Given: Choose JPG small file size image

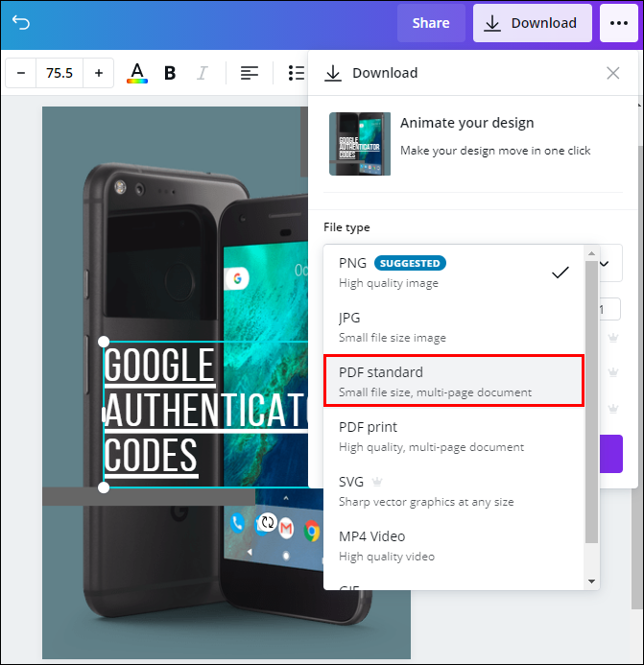Looking at the screenshot, I should [x=454, y=327].
